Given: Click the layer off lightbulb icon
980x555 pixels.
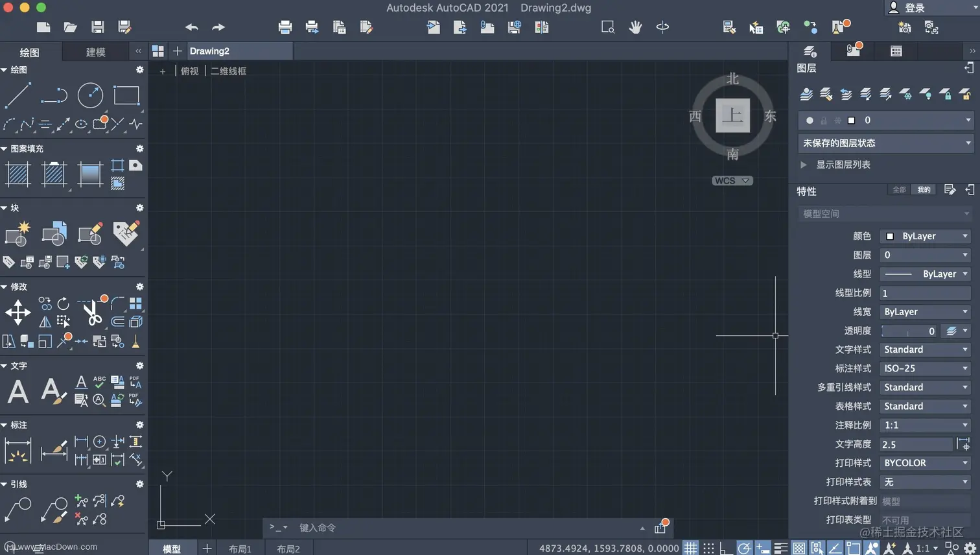Looking at the screenshot, I should tap(926, 95).
